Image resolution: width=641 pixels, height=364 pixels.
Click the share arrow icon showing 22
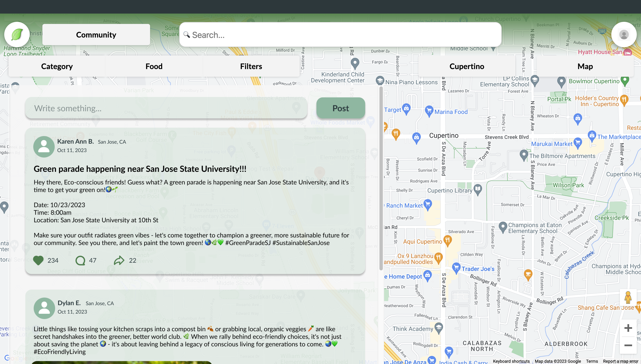[x=119, y=260]
